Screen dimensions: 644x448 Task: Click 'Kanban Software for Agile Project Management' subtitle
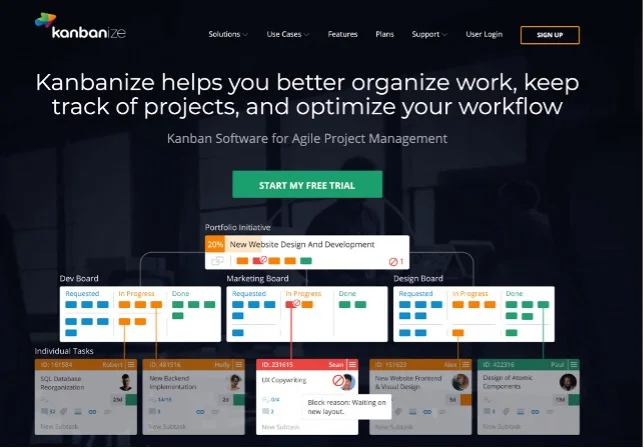click(x=307, y=138)
